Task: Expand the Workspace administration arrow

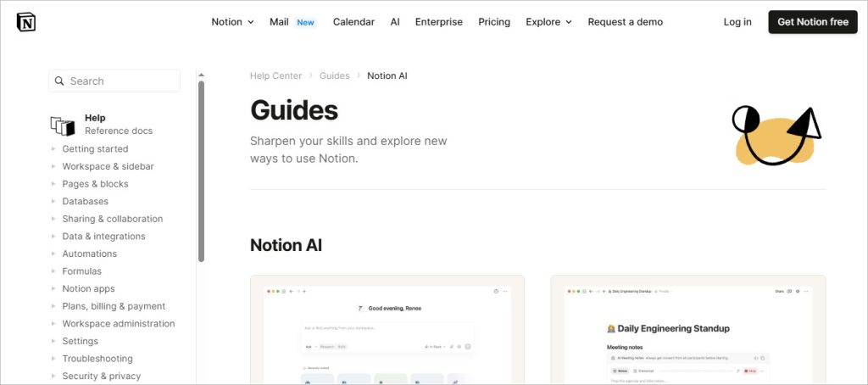Action: (53, 323)
